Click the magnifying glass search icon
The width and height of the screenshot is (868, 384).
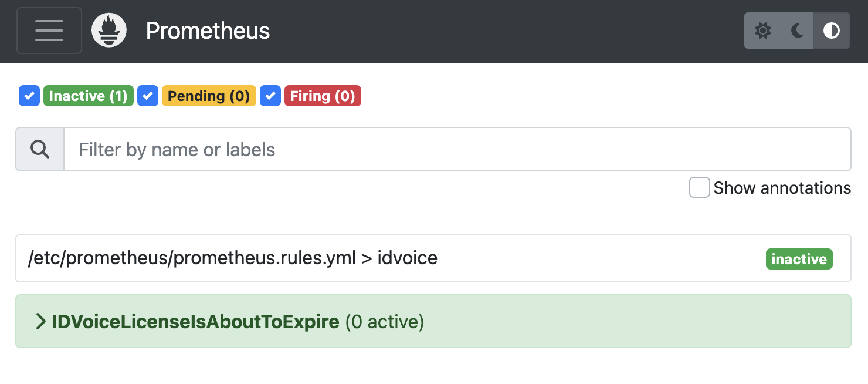tap(39, 149)
